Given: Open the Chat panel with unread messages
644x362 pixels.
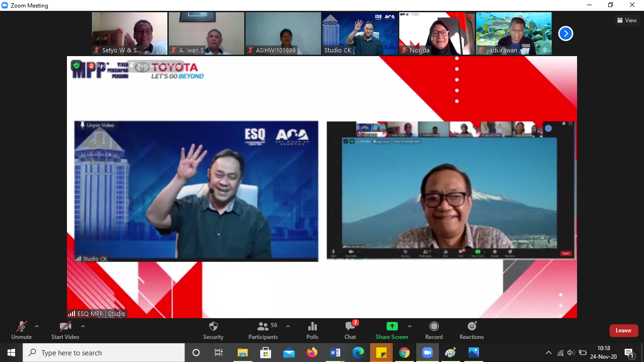Looking at the screenshot, I should [x=350, y=330].
